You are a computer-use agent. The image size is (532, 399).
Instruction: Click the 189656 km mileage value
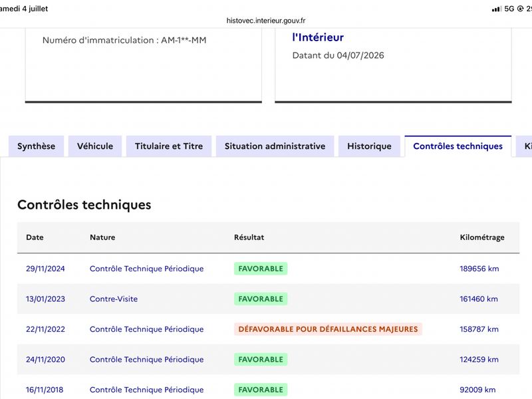[x=479, y=269]
